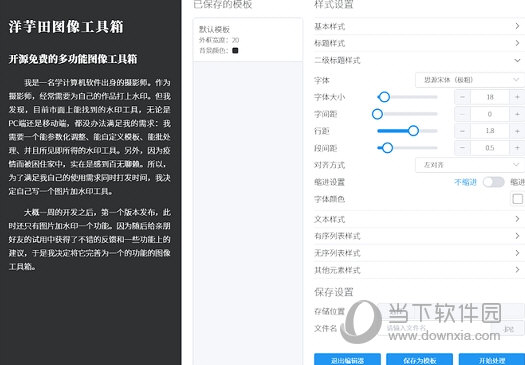
Task: Decrease 字间距 with minus button
Action: (462, 114)
